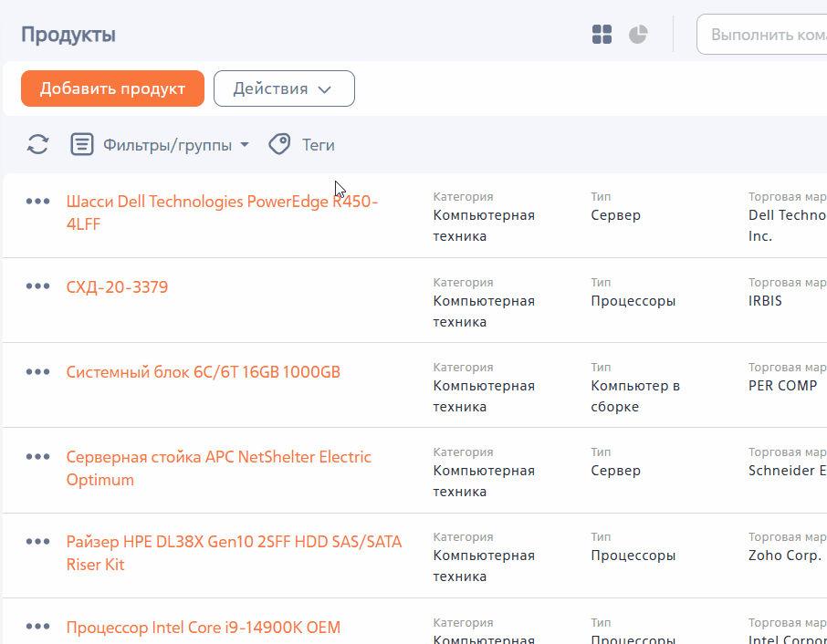Click the Процессоры type in the СХД-20-3379 row
827x644 pixels.
tap(633, 301)
